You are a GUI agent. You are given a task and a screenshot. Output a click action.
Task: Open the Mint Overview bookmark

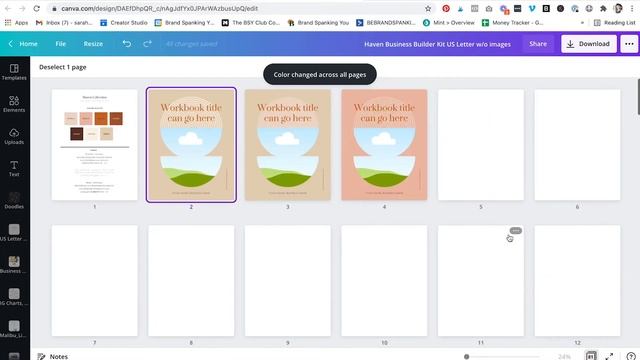coord(449,23)
